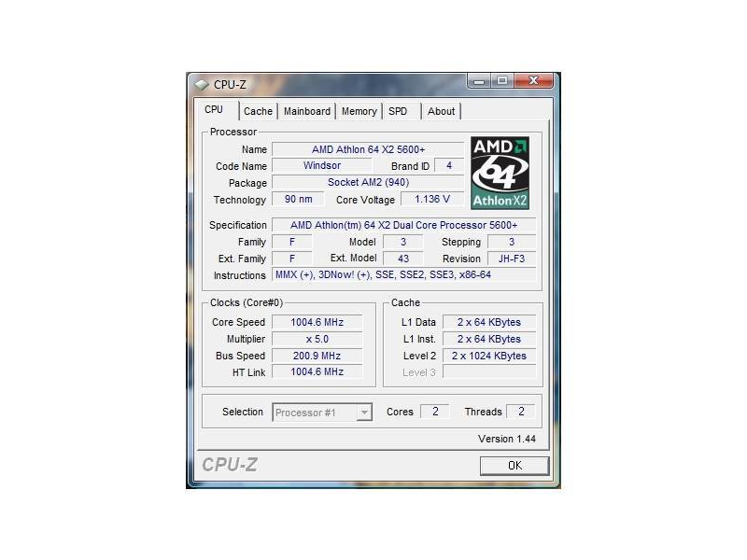Viewport: 747px width, 560px height.
Task: Click the Family value F
Action: pos(292,242)
